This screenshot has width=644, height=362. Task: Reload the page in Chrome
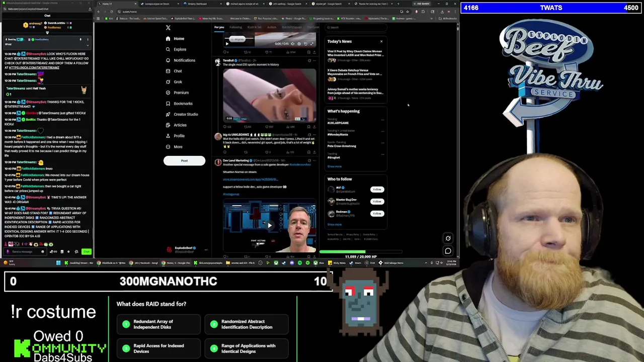pyautogui.click(x=112, y=12)
